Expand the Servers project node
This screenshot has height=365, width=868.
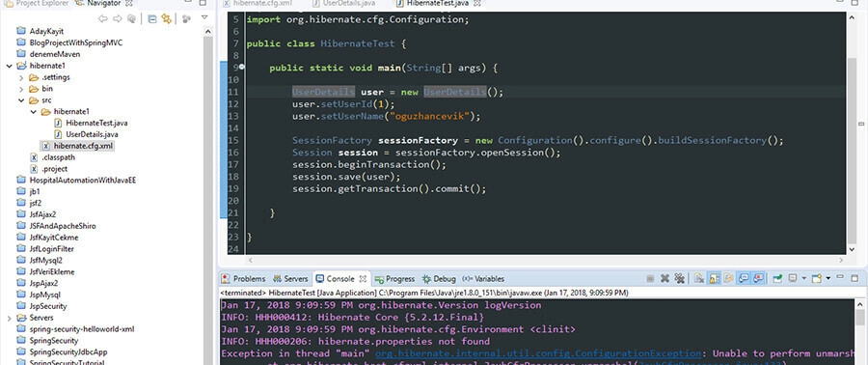tap(9, 318)
